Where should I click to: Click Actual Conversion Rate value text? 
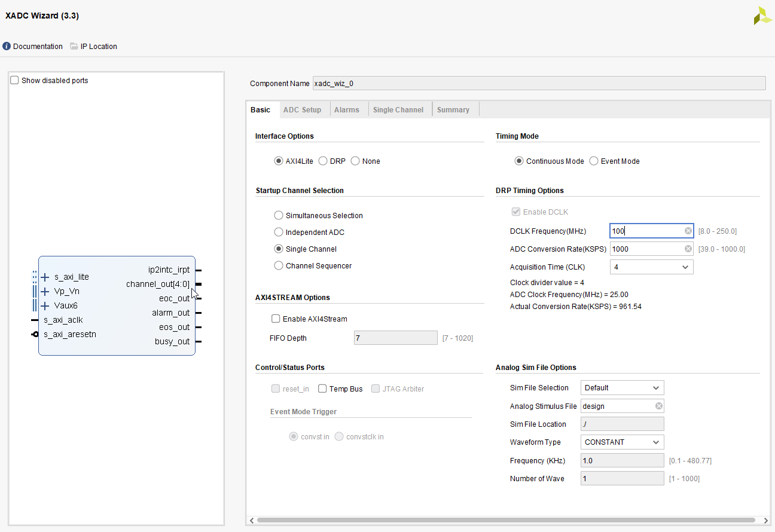click(576, 306)
